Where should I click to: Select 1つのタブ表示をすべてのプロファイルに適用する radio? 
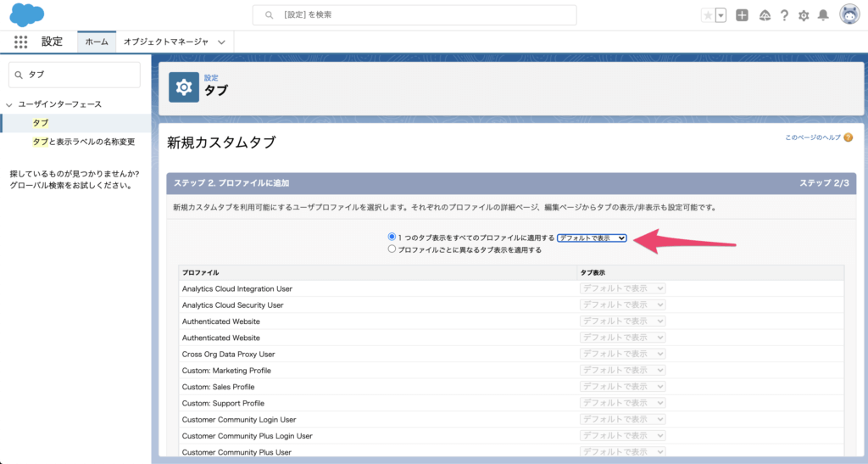coord(392,237)
